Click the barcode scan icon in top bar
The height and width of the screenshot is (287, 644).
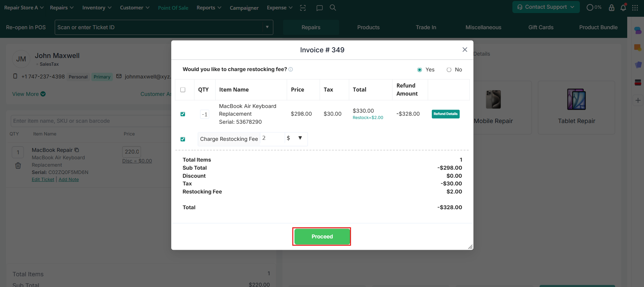point(303,8)
